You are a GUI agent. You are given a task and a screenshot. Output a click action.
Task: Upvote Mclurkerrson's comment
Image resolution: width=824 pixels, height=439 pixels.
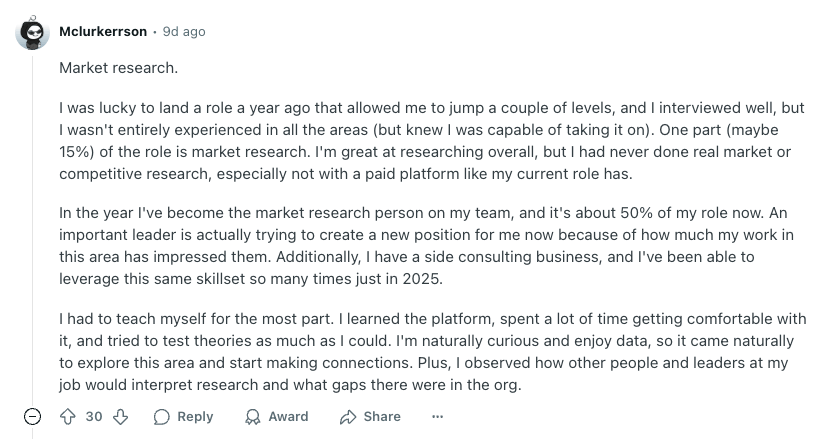coord(68,417)
